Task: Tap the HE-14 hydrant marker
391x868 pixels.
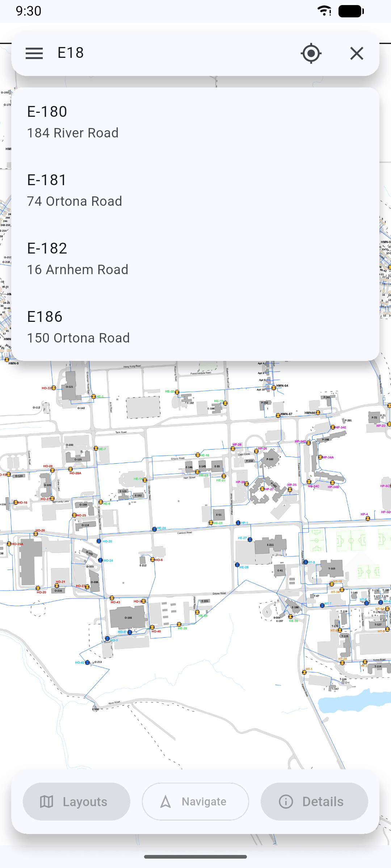Action: click(x=145, y=480)
